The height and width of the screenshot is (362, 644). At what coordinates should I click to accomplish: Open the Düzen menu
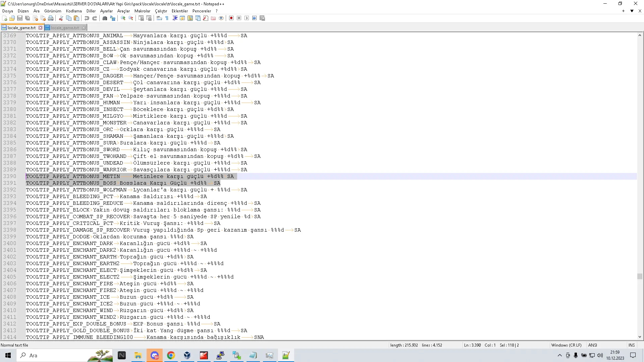tap(23, 11)
